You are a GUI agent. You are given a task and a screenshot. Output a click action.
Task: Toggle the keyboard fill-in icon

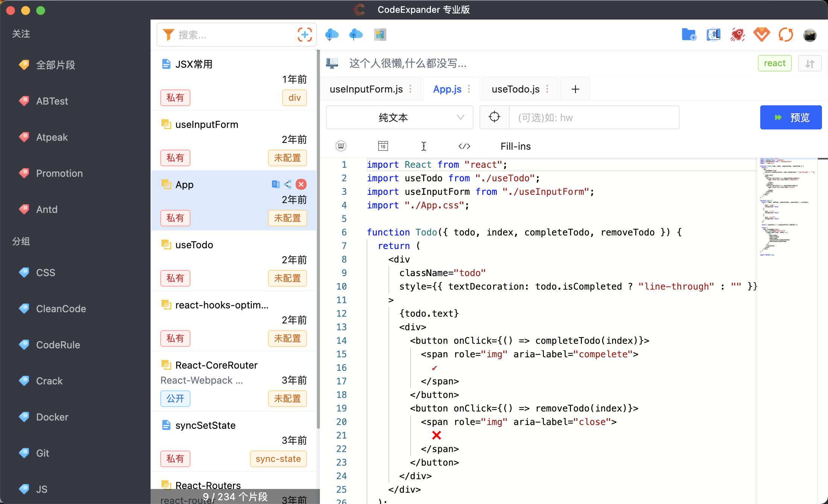click(x=341, y=146)
